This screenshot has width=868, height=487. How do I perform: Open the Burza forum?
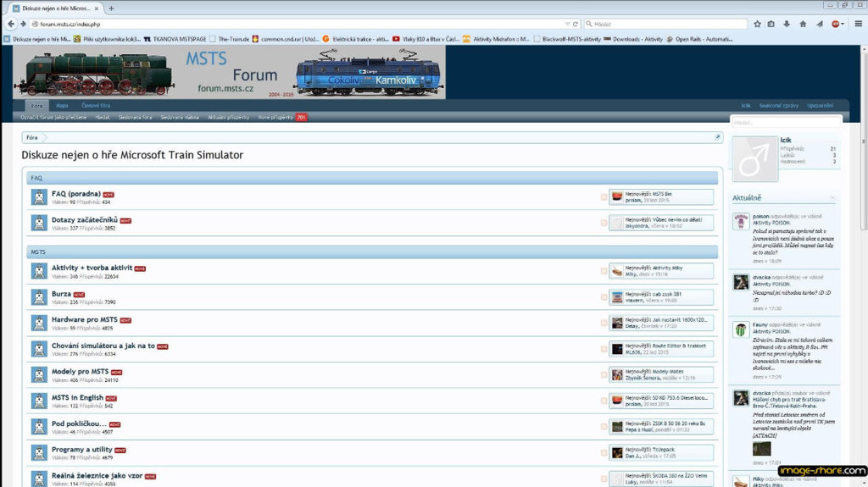click(61, 294)
